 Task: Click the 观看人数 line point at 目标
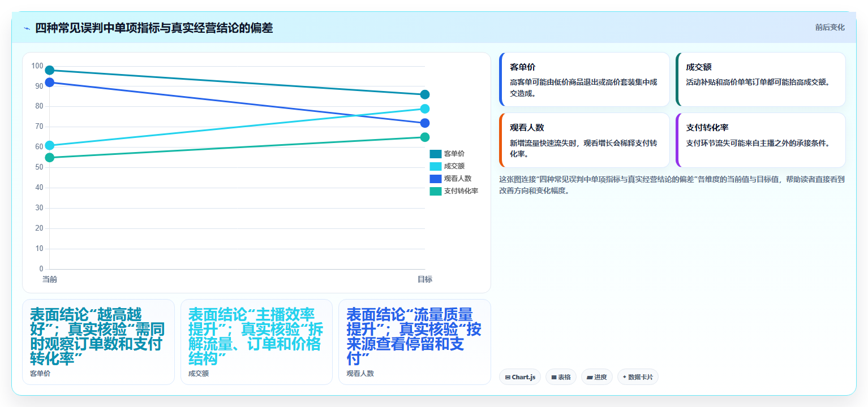coord(425,123)
